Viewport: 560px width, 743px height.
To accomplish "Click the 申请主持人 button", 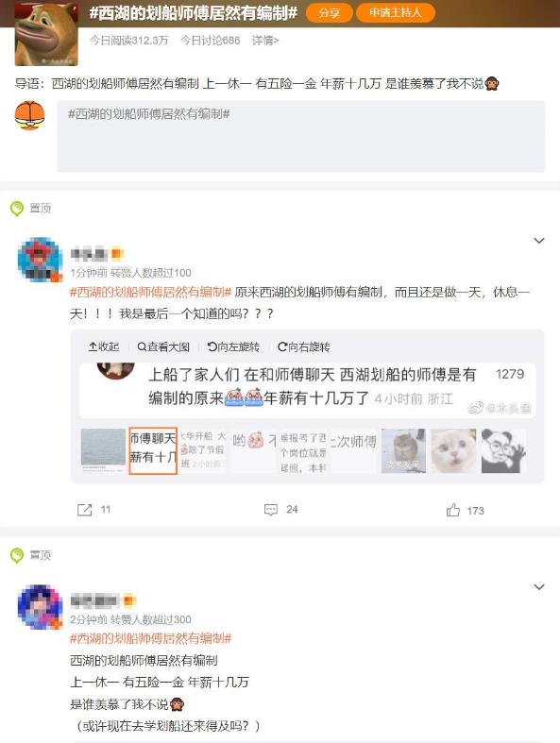I will [x=396, y=13].
